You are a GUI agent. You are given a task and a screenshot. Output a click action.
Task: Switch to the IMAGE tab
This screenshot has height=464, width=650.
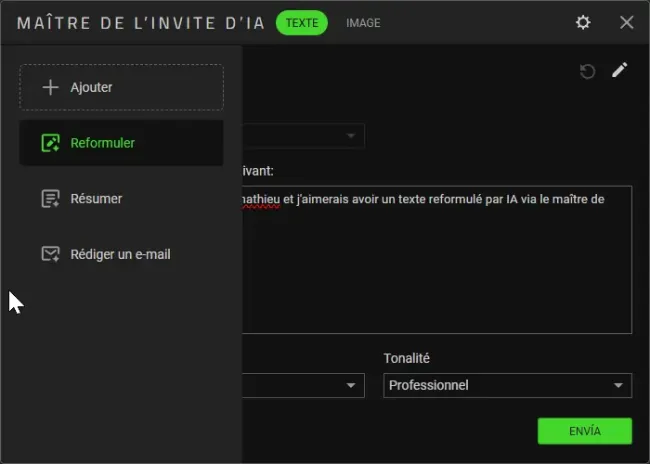point(363,23)
